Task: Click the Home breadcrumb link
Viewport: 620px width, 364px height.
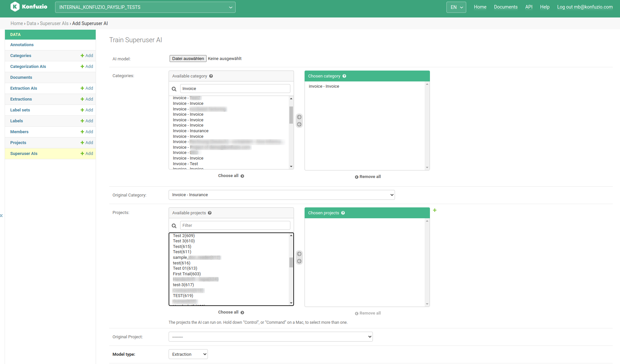Action: 16,23
